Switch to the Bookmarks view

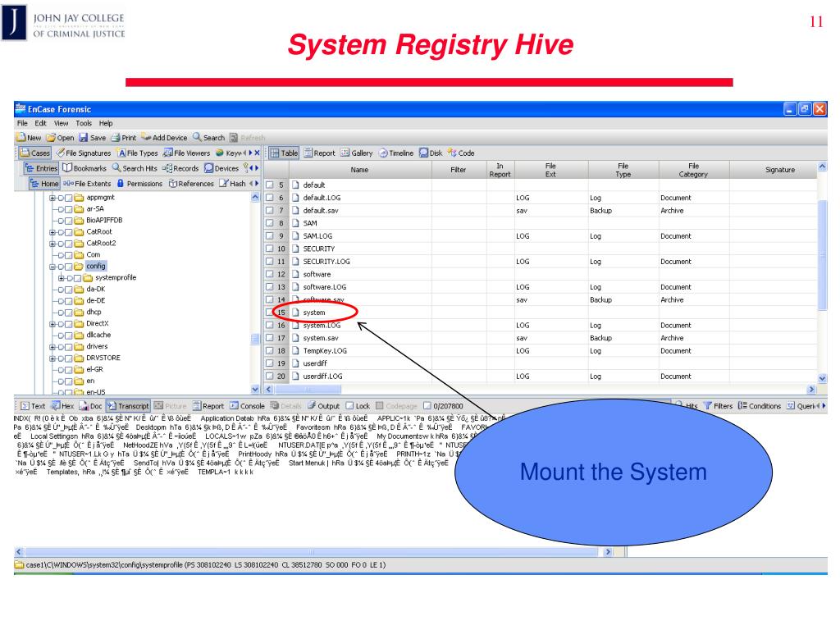coord(84,168)
